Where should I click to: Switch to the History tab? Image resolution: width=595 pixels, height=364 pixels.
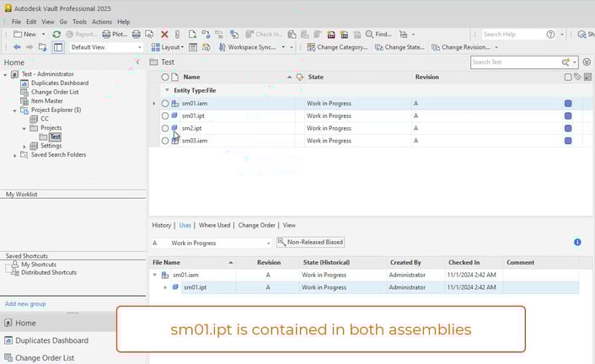coord(161,225)
